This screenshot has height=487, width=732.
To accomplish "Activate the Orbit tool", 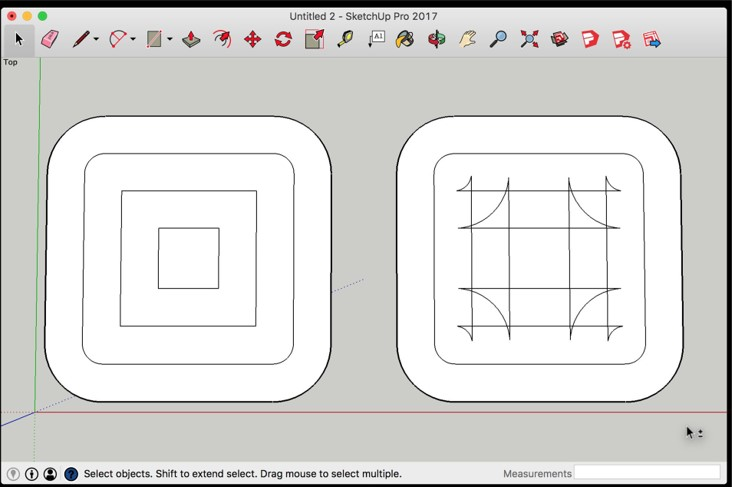I will [436, 39].
